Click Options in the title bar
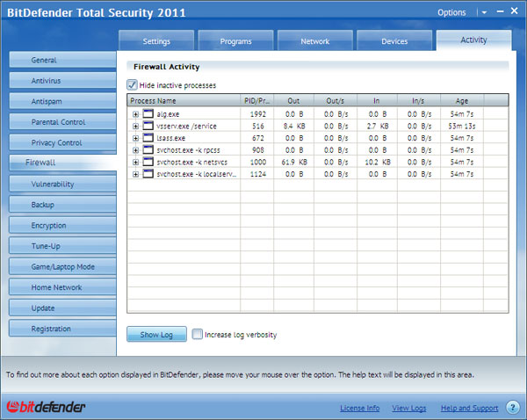This screenshot has width=527, height=420. (x=451, y=12)
